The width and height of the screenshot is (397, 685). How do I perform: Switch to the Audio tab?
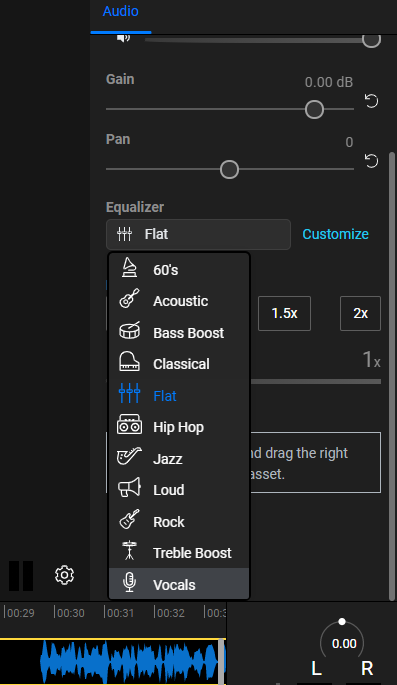tap(121, 11)
